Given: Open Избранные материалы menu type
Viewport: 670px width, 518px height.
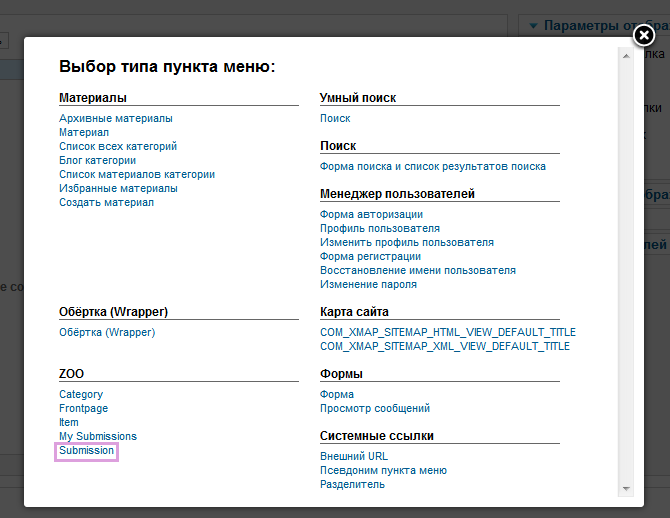Looking at the screenshot, I should [x=118, y=188].
